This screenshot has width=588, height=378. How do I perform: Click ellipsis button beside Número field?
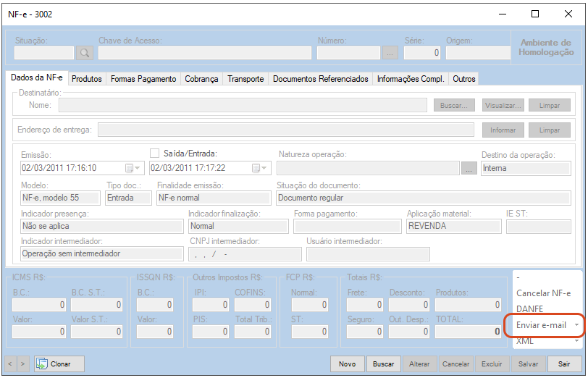click(x=390, y=53)
